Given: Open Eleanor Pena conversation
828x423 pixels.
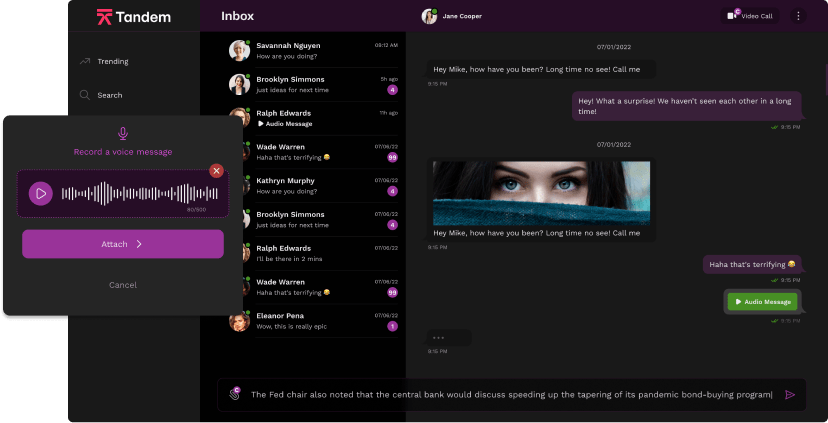Looking at the screenshot, I should pyautogui.click(x=314, y=321).
